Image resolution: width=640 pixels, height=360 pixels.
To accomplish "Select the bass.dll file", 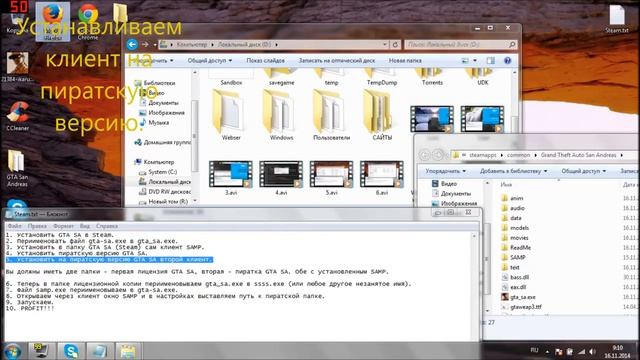I will point(515,277).
